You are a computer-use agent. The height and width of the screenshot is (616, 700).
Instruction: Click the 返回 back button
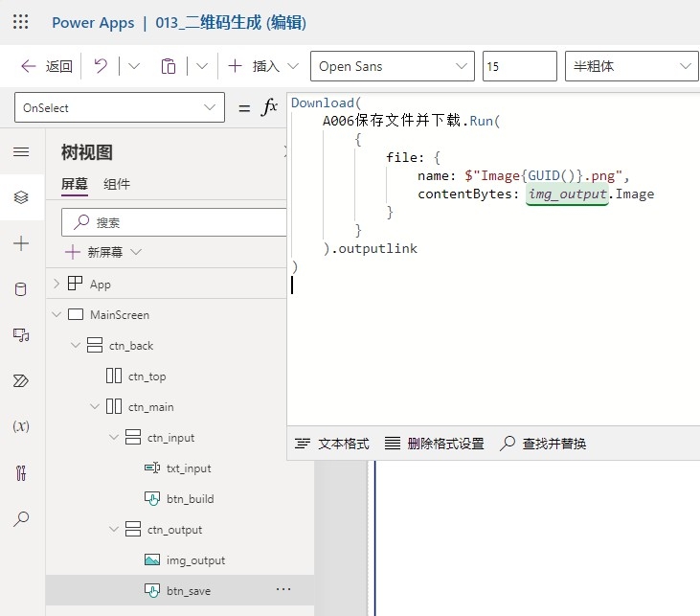tap(47, 66)
